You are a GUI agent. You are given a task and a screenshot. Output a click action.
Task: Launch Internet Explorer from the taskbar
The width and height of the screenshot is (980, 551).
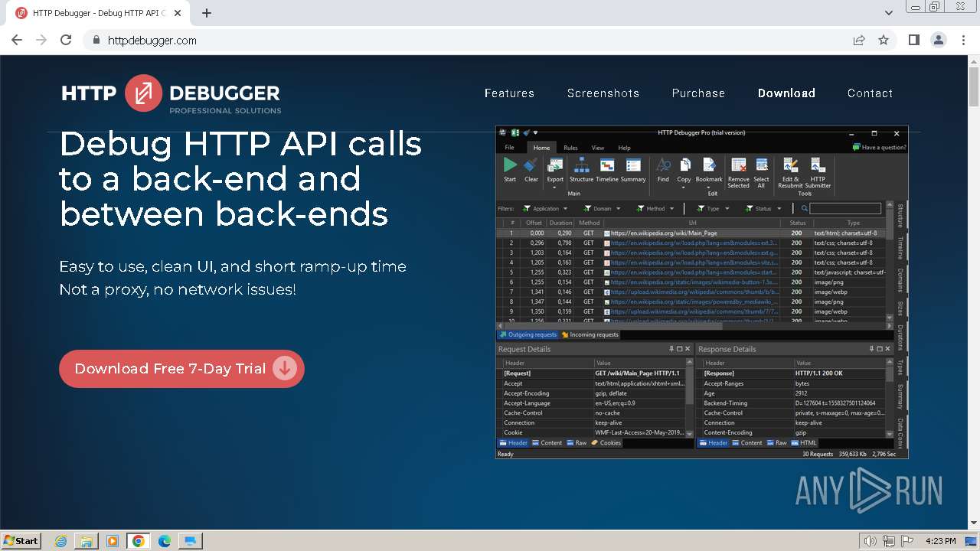click(x=60, y=541)
